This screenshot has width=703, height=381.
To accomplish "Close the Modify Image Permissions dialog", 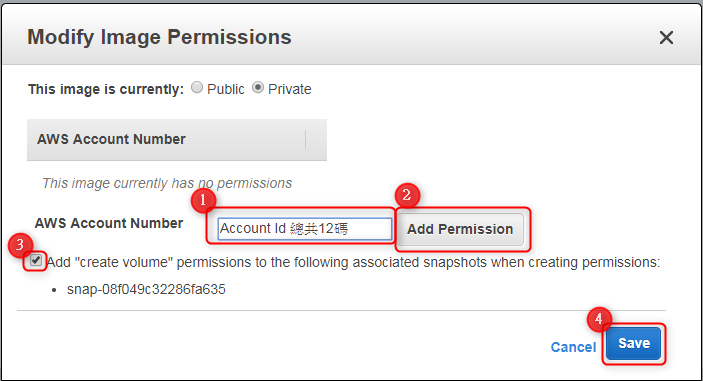I will pos(666,38).
